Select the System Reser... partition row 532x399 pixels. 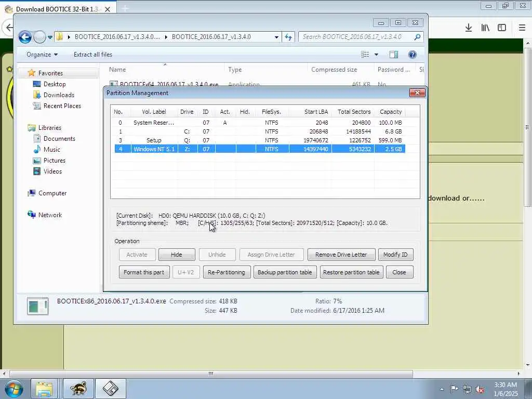pos(260,123)
